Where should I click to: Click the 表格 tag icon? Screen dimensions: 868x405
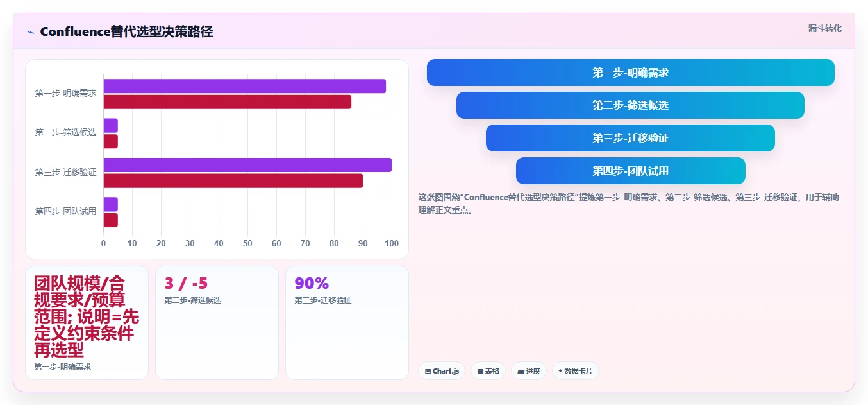pos(480,371)
